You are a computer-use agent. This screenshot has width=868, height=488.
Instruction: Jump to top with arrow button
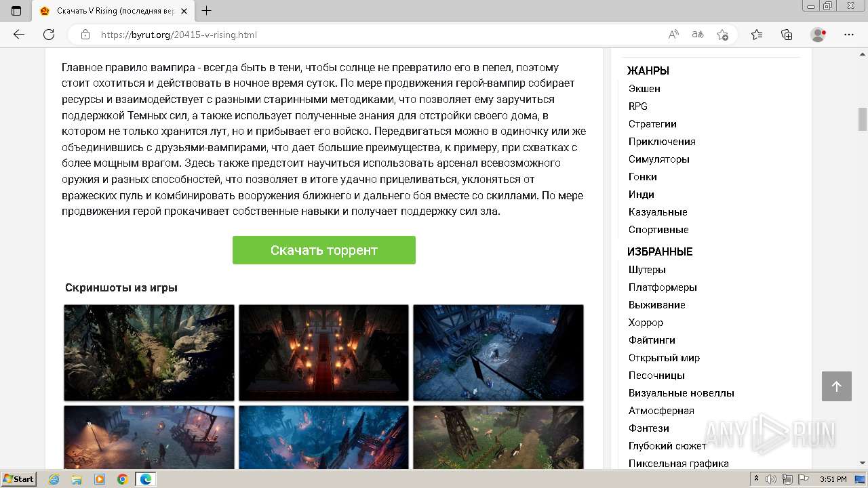836,386
